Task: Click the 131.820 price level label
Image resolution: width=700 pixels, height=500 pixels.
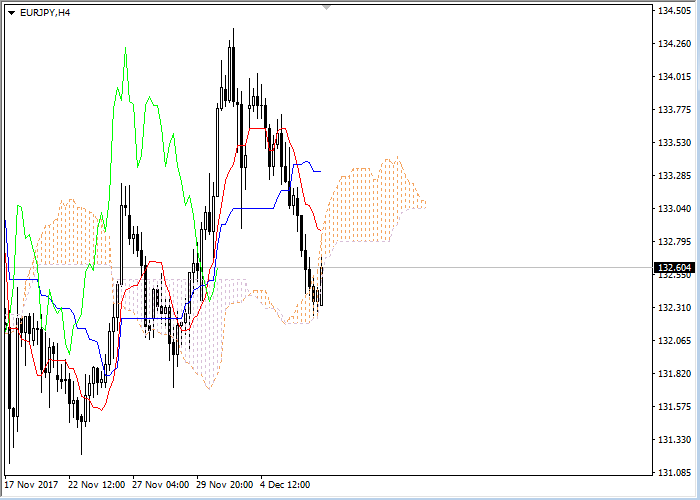Action: click(x=675, y=374)
